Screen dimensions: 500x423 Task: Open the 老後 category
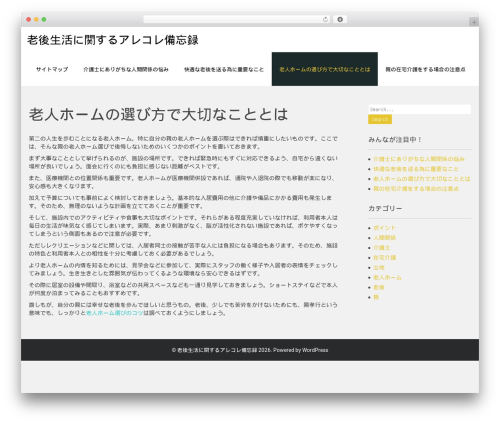[x=379, y=287]
